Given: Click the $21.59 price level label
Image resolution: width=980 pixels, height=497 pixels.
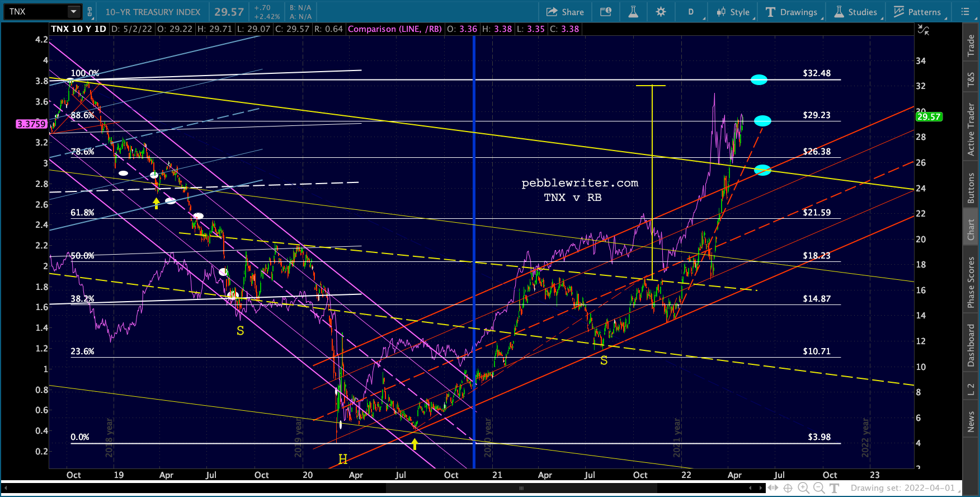Looking at the screenshot, I should pyautogui.click(x=817, y=213).
